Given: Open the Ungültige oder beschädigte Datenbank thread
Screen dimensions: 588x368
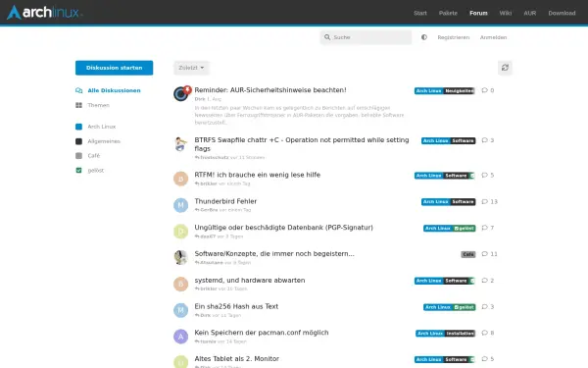Looking at the screenshot, I should point(283,228).
